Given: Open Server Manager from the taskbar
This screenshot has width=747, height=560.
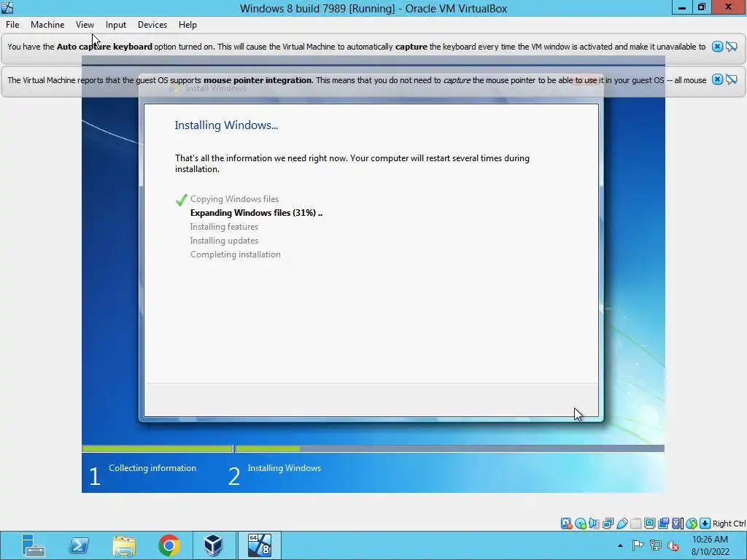Looking at the screenshot, I should pos(34,545).
